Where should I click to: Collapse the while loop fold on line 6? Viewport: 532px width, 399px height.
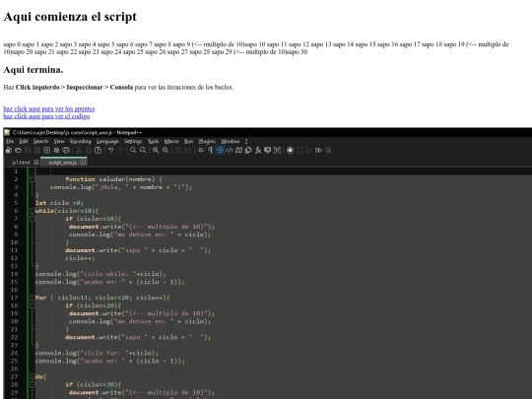[x=33, y=211]
